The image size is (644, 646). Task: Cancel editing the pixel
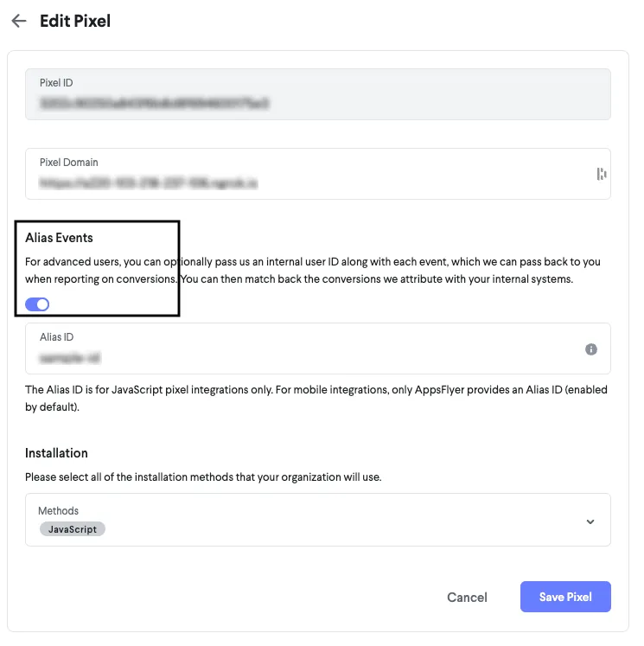[x=467, y=598]
